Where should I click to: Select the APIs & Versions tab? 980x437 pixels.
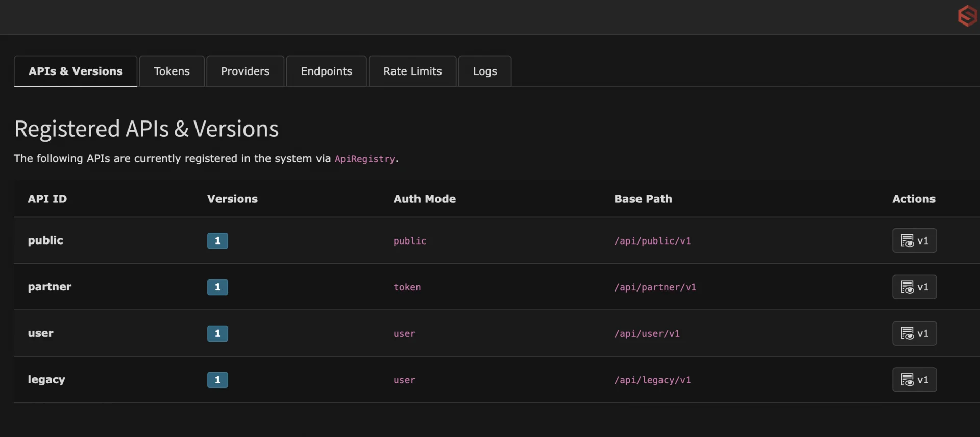pyautogui.click(x=76, y=71)
